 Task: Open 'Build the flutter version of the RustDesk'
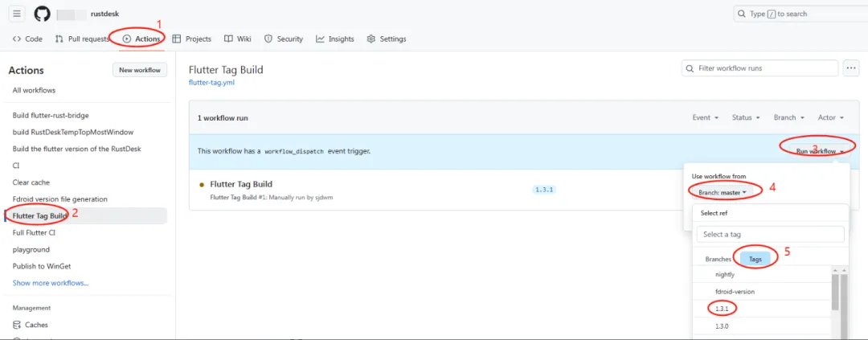point(77,149)
